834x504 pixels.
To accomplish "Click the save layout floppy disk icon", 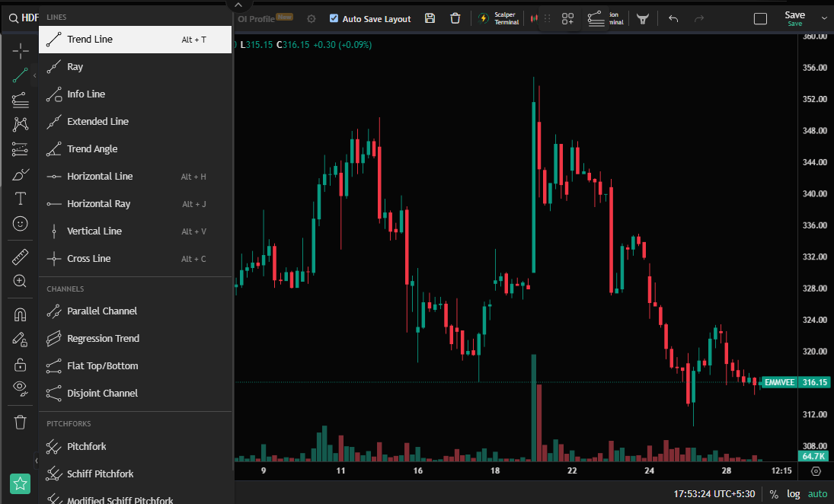I will (430, 18).
